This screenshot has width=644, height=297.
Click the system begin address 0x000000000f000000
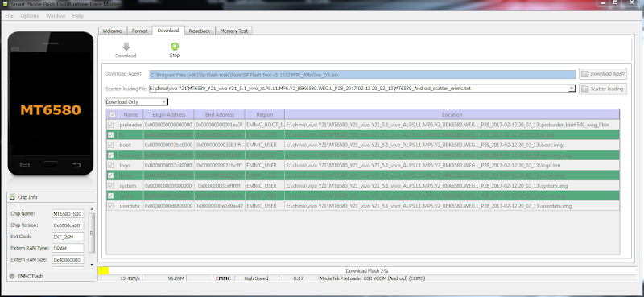(169, 186)
